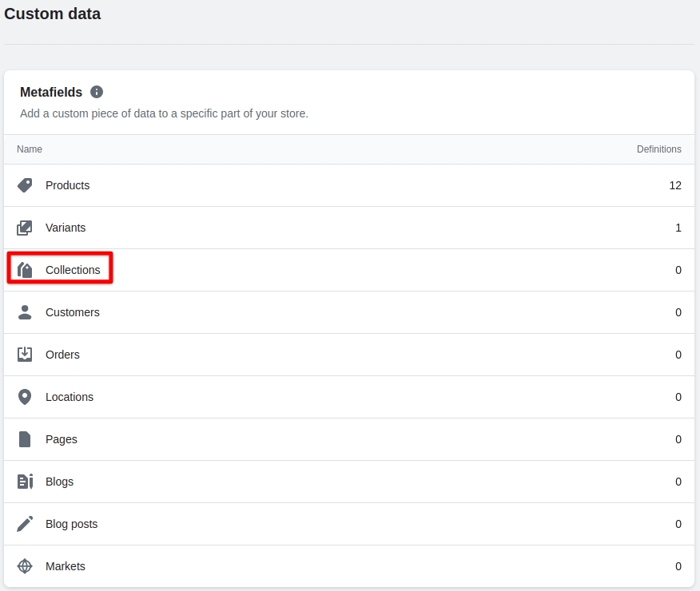The image size is (700, 591).
Task: Open Variants metafield definitions
Action: click(66, 228)
